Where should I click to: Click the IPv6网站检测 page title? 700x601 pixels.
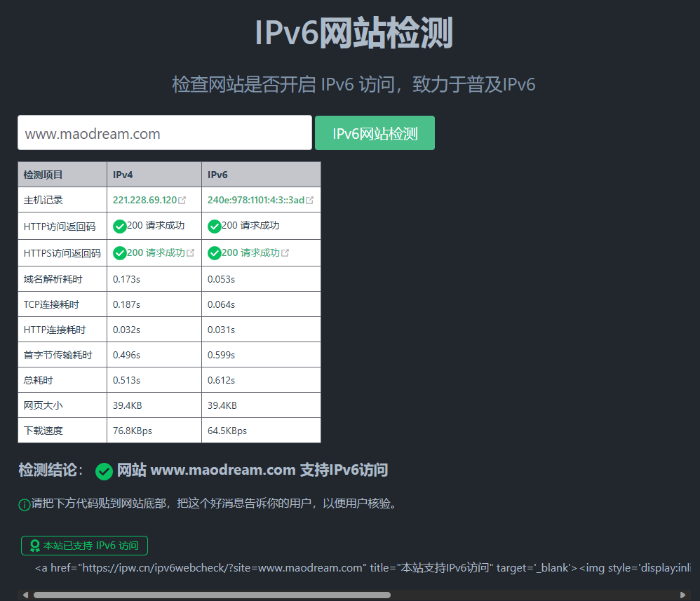pyautogui.click(x=354, y=32)
